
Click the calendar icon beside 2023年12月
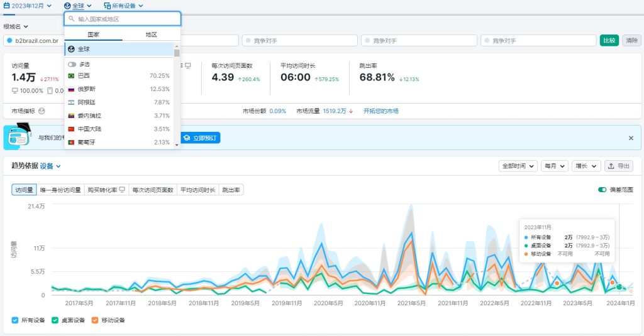(6, 6)
